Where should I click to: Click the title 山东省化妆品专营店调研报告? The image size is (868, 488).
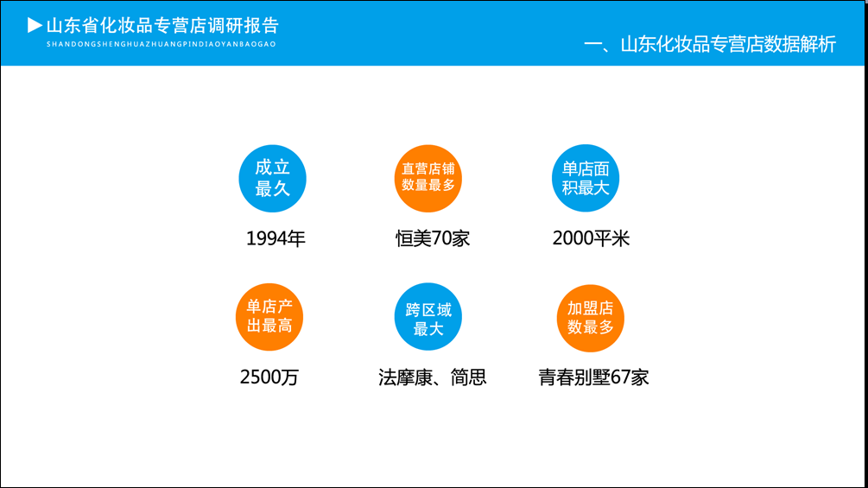(x=162, y=25)
